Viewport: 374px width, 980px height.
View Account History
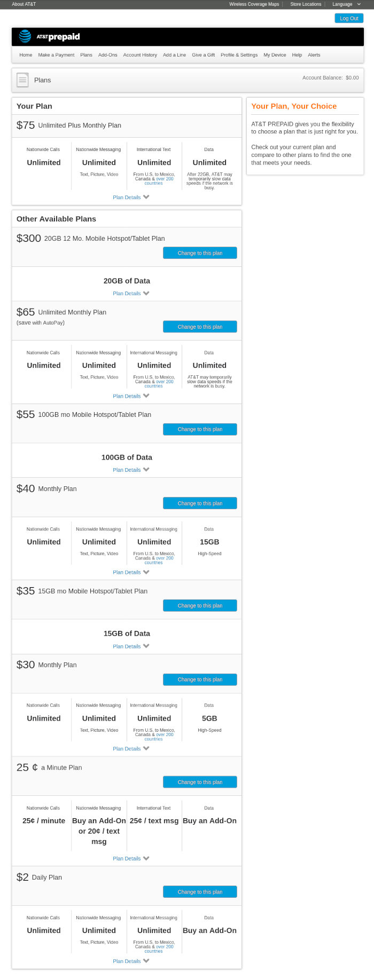[x=139, y=55]
